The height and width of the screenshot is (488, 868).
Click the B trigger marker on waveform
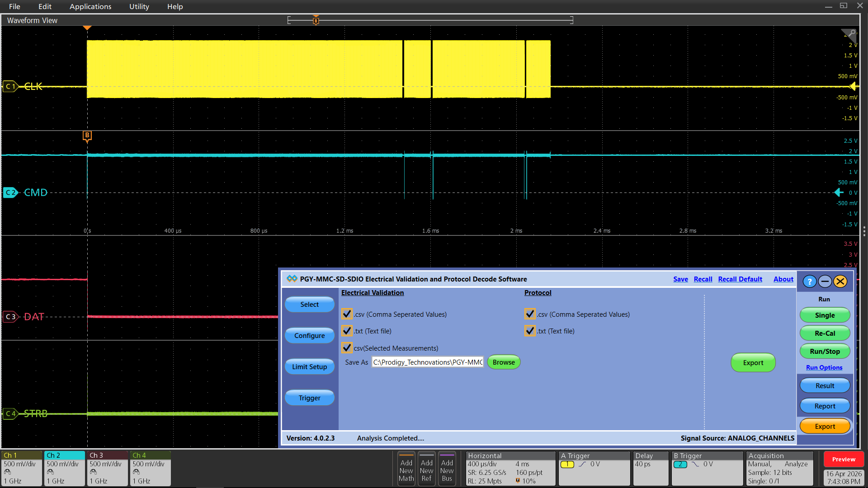[x=87, y=136]
